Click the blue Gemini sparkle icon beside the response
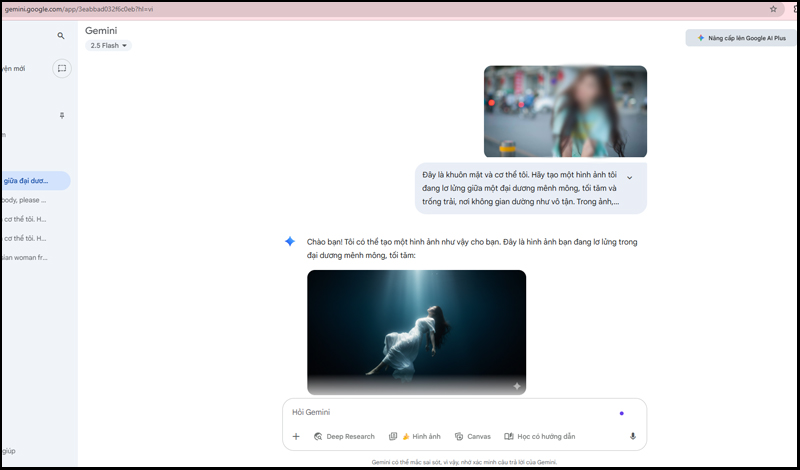The image size is (800, 470). [289, 242]
